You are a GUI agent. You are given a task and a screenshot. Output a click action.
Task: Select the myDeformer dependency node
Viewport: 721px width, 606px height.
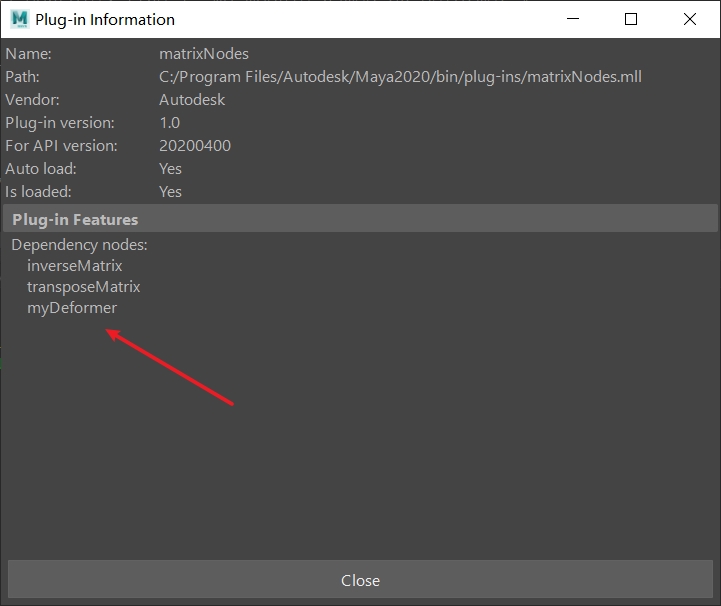[x=72, y=307]
